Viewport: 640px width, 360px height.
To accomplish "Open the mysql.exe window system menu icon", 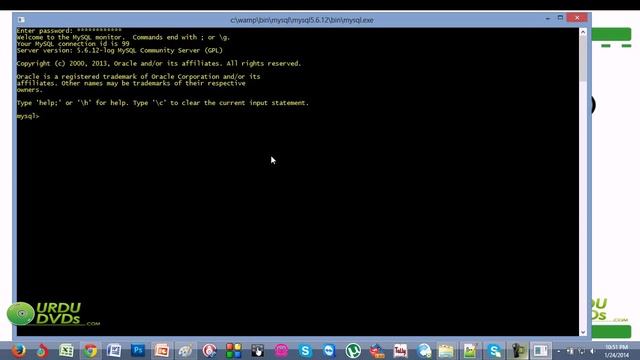I will tap(21, 20).
